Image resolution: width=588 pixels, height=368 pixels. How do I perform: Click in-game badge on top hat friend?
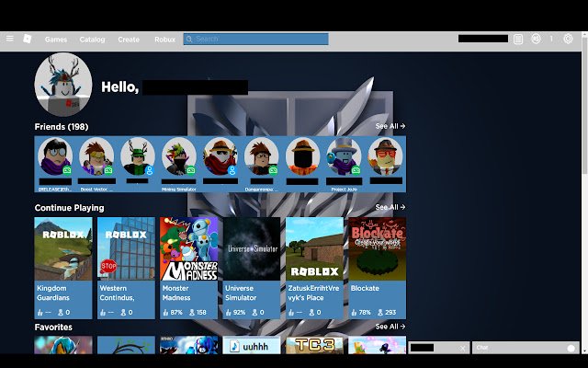pos(356,170)
